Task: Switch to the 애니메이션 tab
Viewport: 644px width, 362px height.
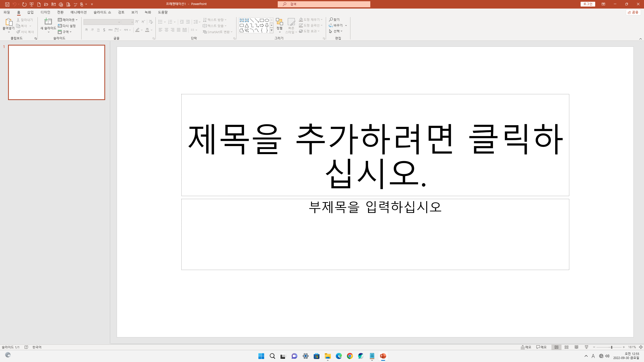Action: point(78,12)
